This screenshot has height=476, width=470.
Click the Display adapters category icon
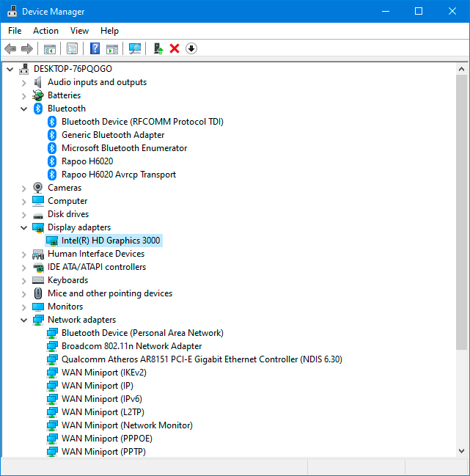pos(38,227)
